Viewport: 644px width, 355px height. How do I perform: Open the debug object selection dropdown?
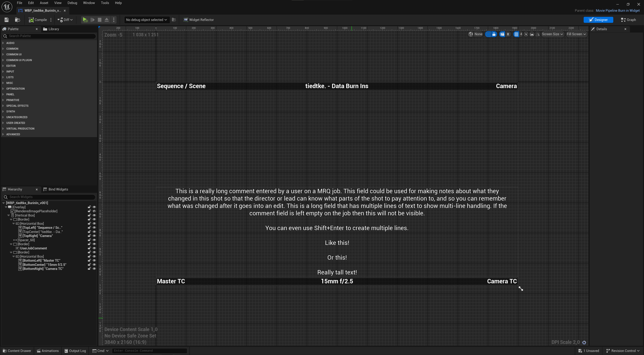pos(146,20)
